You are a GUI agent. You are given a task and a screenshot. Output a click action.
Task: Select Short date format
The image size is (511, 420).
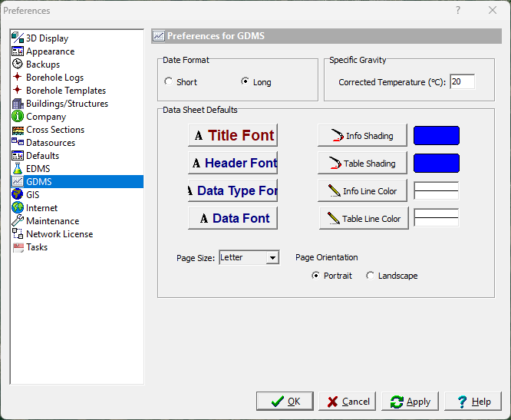click(x=169, y=82)
